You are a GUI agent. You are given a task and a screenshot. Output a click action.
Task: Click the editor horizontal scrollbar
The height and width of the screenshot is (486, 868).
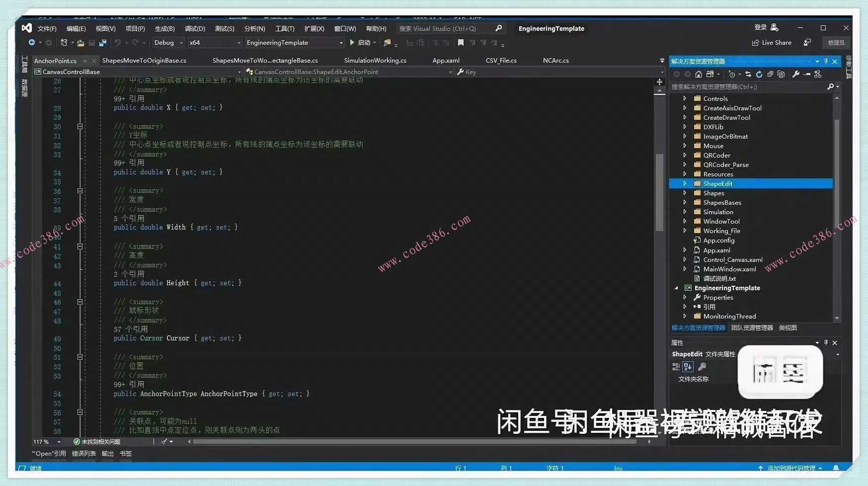point(415,442)
